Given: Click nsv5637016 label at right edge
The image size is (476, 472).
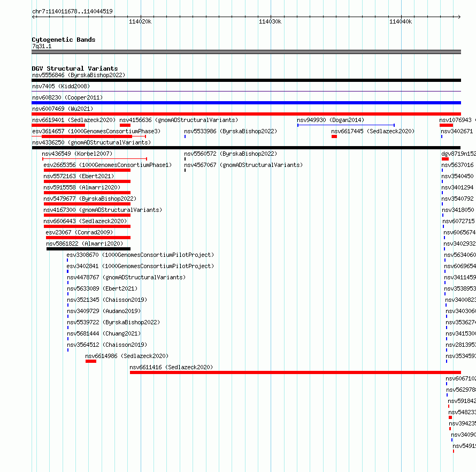Looking at the screenshot, I should pos(457,165).
